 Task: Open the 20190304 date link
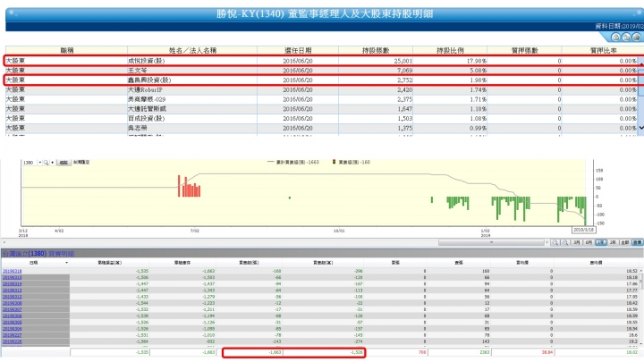click(x=12, y=329)
